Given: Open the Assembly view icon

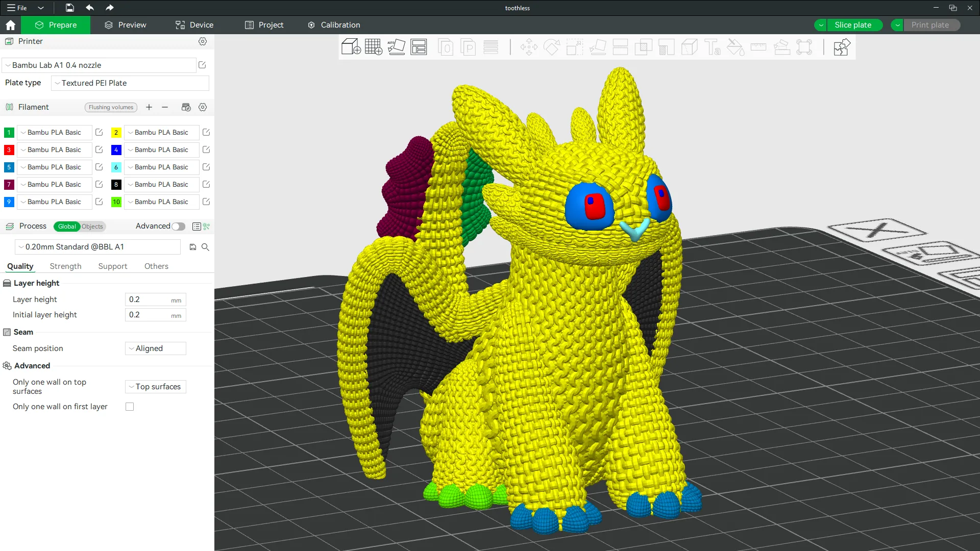Looking at the screenshot, I should [x=841, y=47].
